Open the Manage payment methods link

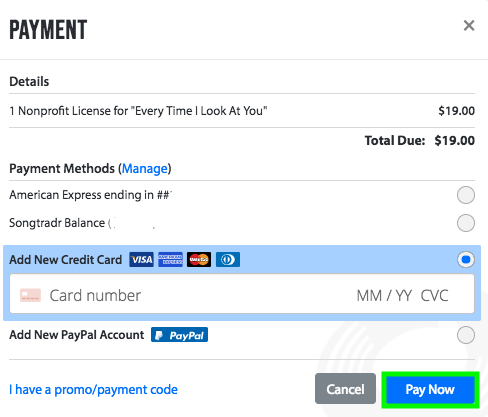[145, 169]
